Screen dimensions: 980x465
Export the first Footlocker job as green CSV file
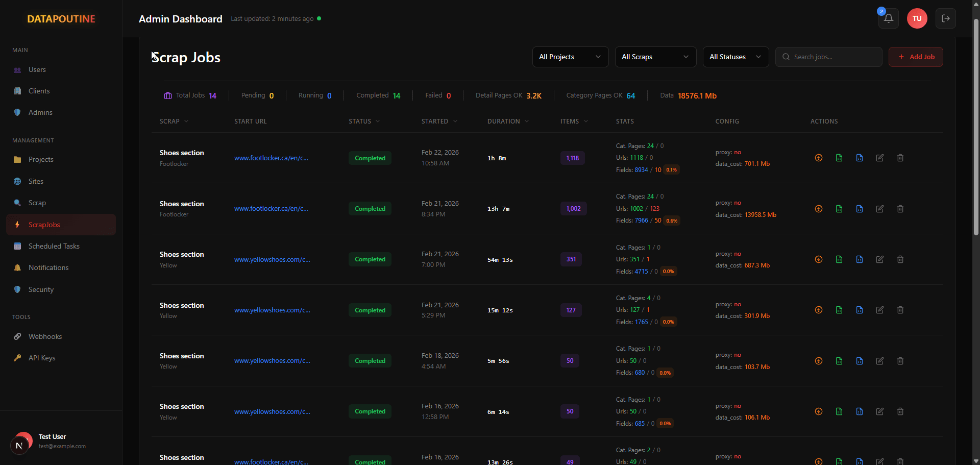point(839,158)
